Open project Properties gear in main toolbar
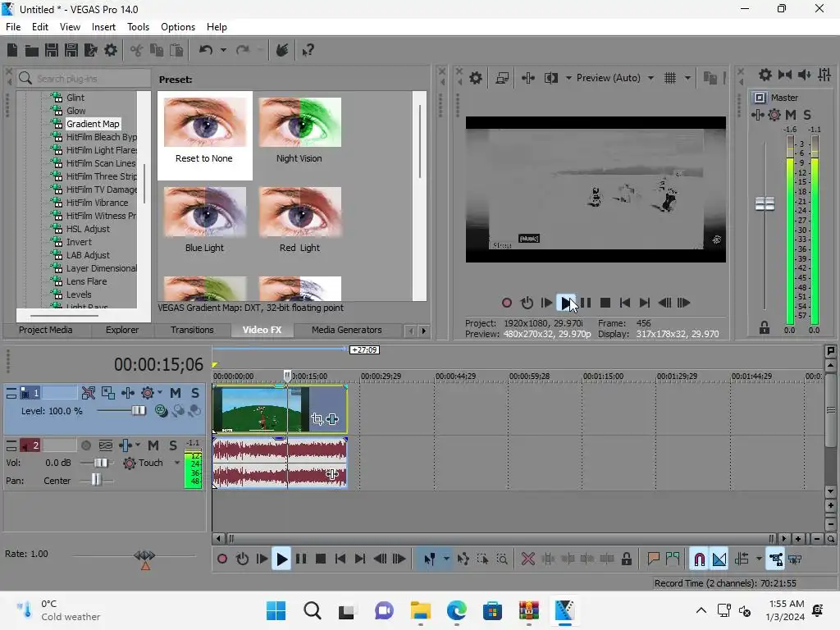This screenshot has width=840, height=630. (x=111, y=50)
